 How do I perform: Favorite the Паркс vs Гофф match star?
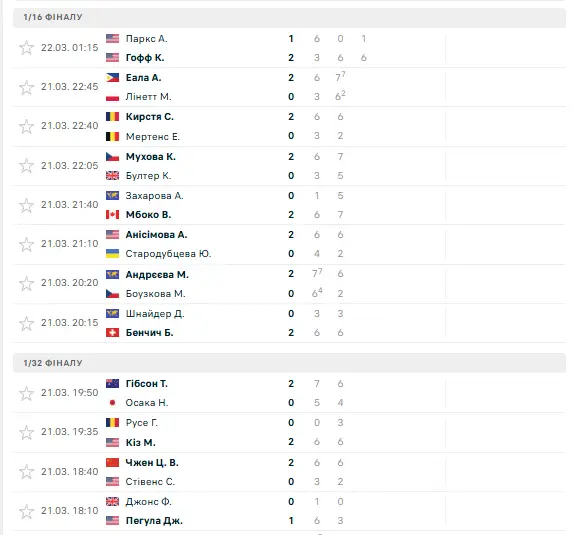pos(26,48)
